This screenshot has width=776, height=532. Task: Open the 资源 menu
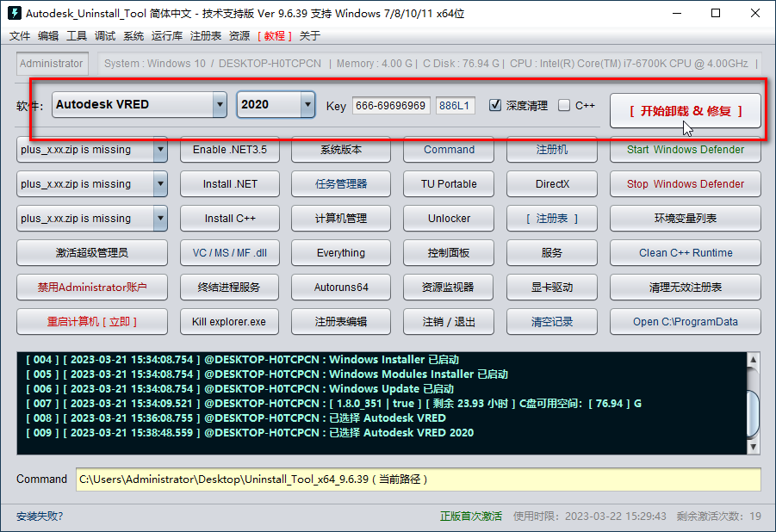coord(239,35)
